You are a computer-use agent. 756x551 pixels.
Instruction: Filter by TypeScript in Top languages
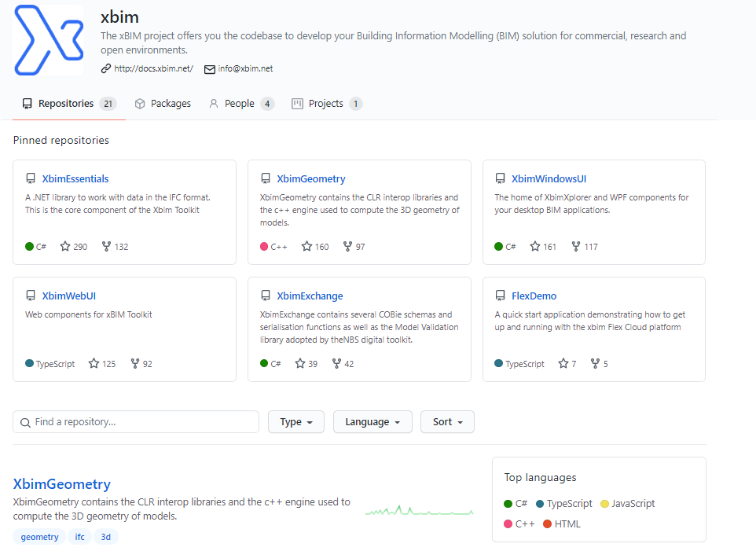point(564,504)
